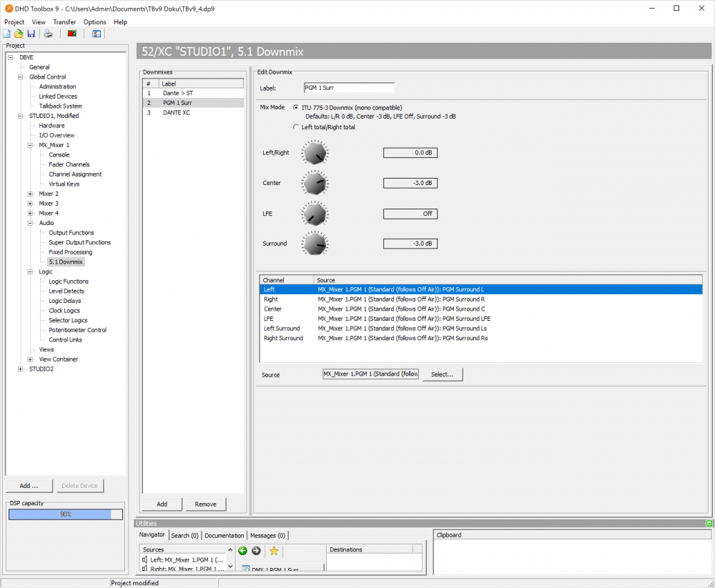Open the View menu
Screen dimensions: 715x588
pos(39,22)
